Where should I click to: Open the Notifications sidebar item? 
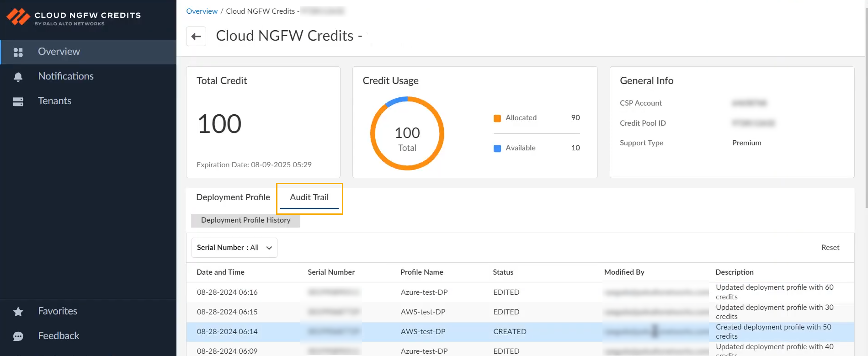click(x=88, y=76)
